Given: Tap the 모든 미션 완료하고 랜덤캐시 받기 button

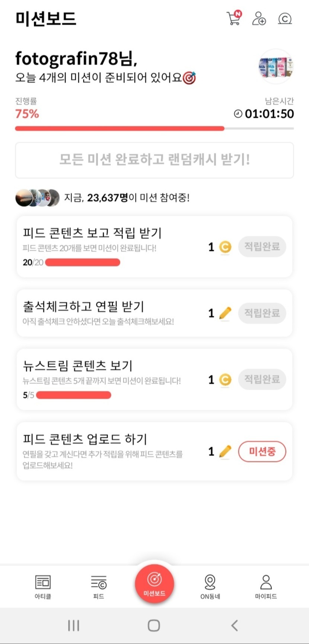Looking at the screenshot, I should pos(154,160).
